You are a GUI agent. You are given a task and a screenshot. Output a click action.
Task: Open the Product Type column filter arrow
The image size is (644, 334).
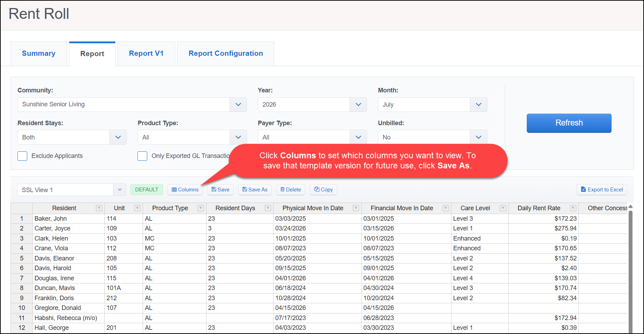pyautogui.click(x=201, y=208)
